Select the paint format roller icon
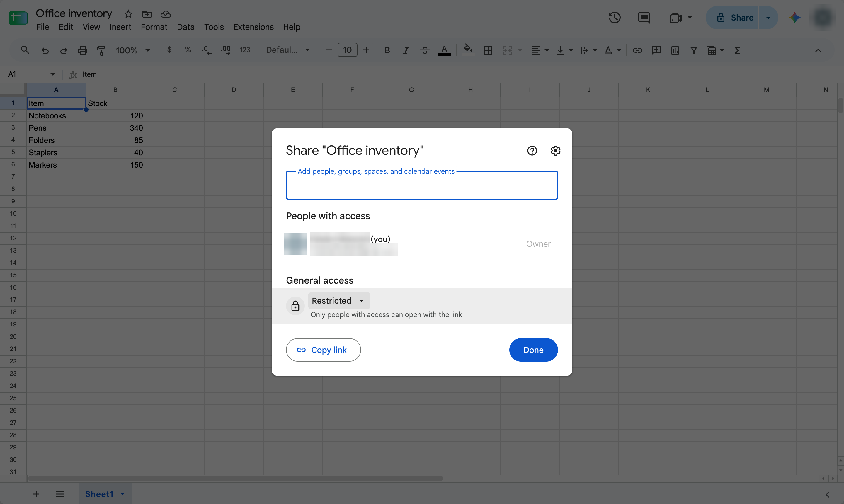 pos(101,50)
